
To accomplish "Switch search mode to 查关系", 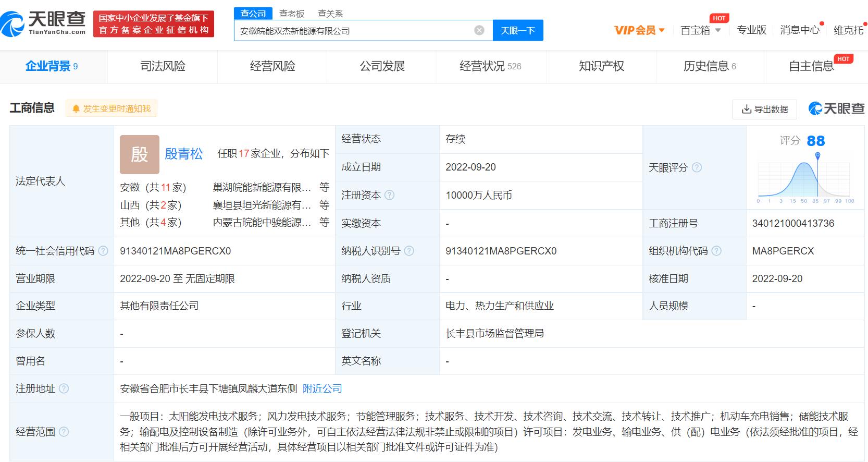I will click(330, 14).
